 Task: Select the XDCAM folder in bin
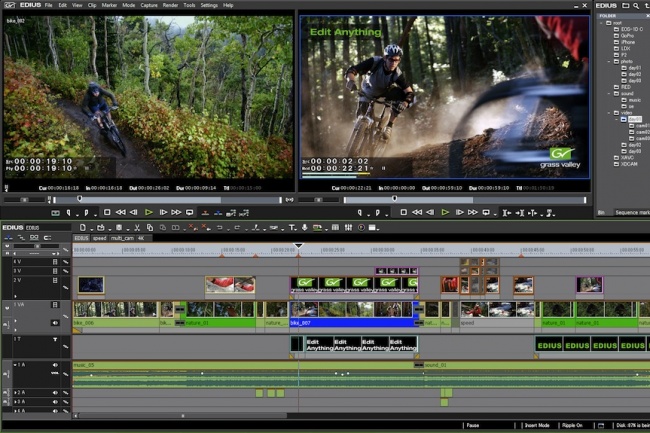tap(629, 164)
